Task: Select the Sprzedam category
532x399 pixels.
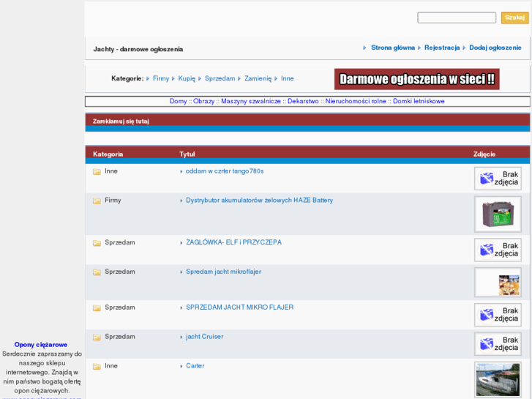Action: point(220,78)
